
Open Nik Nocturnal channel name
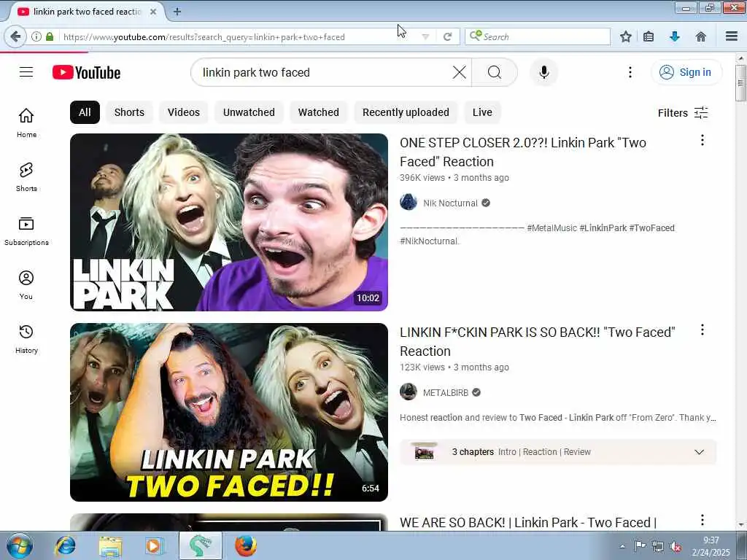[450, 203]
